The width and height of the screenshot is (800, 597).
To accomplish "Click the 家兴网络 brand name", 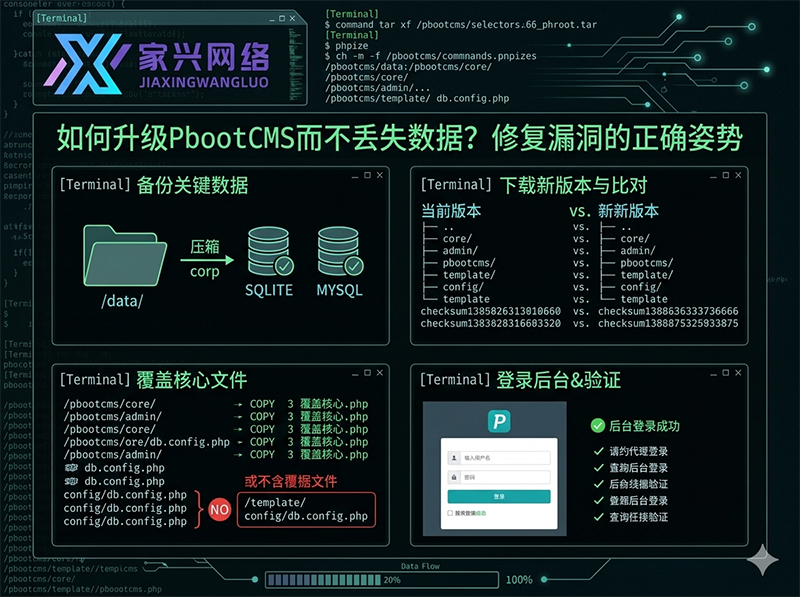I will [x=204, y=57].
